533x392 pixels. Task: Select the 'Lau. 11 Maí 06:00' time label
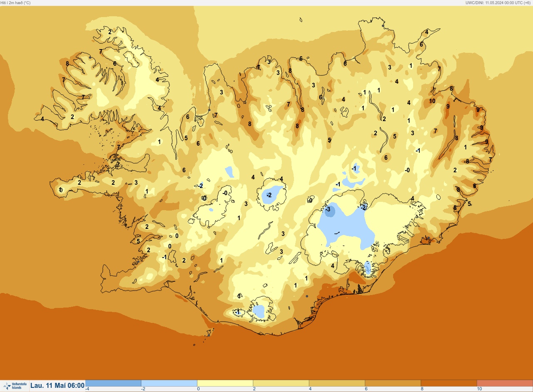click(x=57, y=386)
